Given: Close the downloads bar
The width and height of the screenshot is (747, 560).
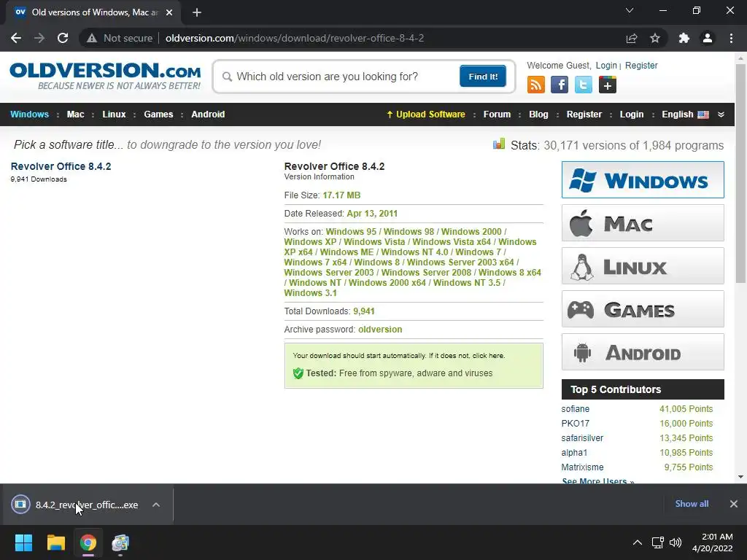Looking at the screenshot, I should click(x=734, y=504).
